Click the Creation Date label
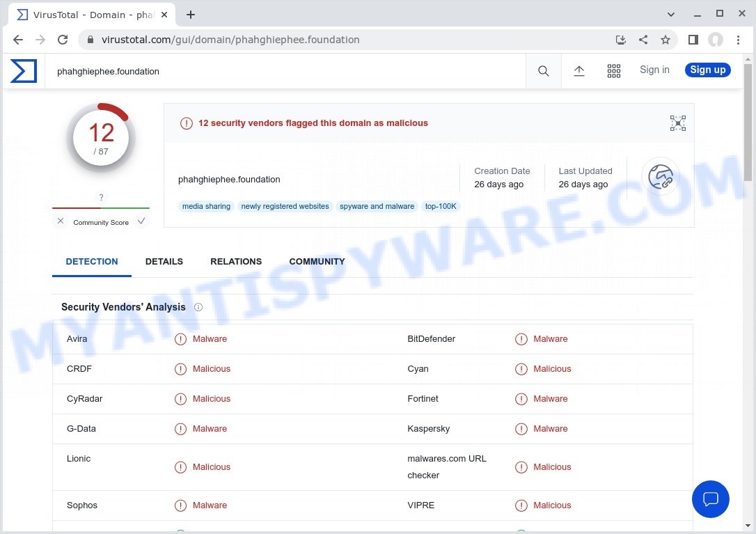The height and width of the screenshot is (534, 756). pyautogui.click(x=502, y=171)
